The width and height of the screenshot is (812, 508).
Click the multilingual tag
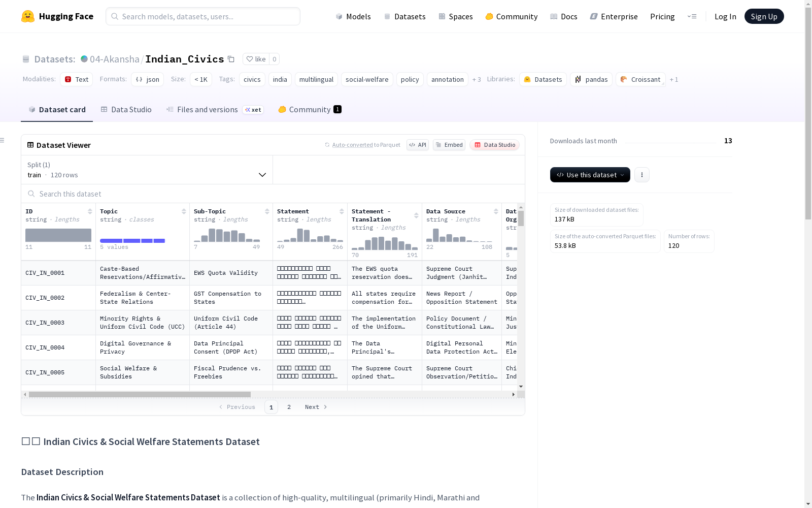tap(316, 79)
